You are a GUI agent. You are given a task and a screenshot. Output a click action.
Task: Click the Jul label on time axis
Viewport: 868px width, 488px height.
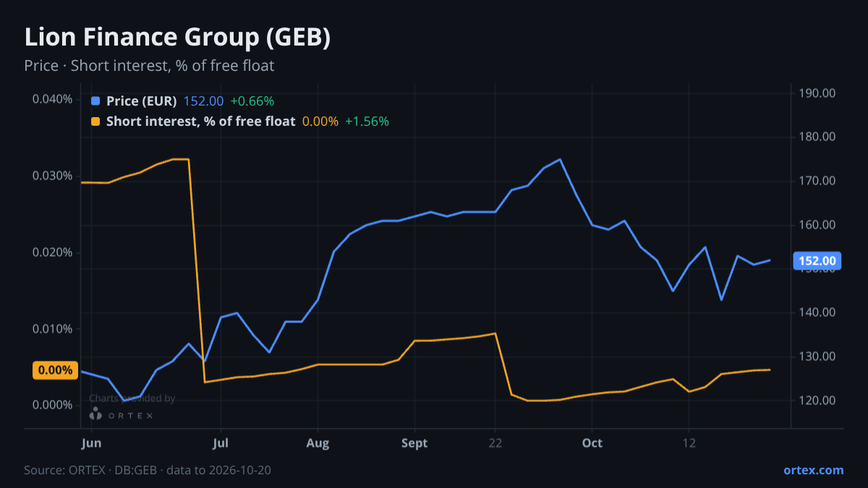tap(221, 442)
